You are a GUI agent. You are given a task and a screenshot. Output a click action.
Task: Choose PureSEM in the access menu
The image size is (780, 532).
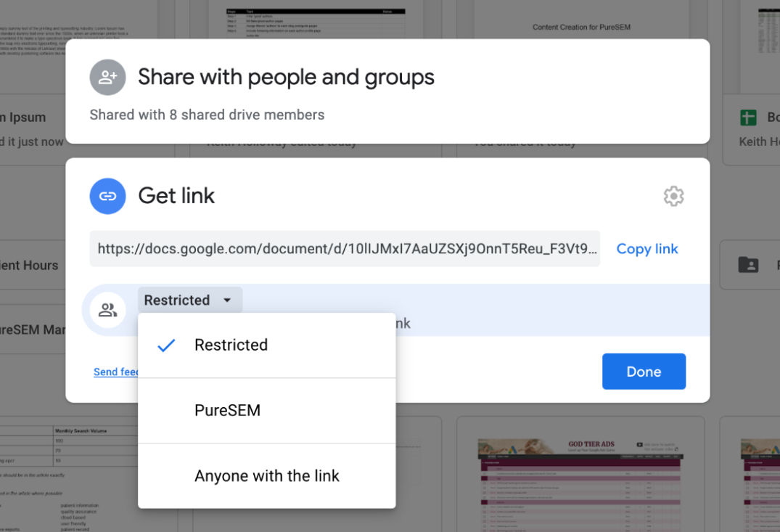coord(266,411)
